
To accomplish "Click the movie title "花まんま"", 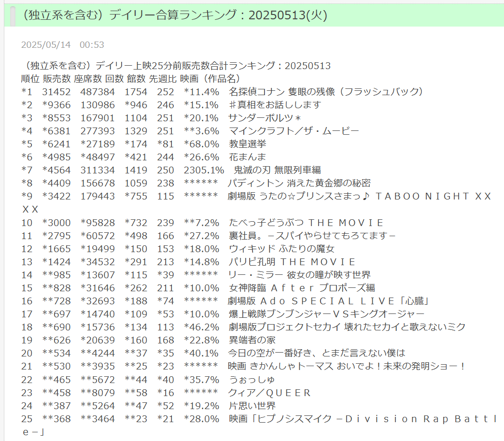I will pyautogui.click(x=248, y=157).
